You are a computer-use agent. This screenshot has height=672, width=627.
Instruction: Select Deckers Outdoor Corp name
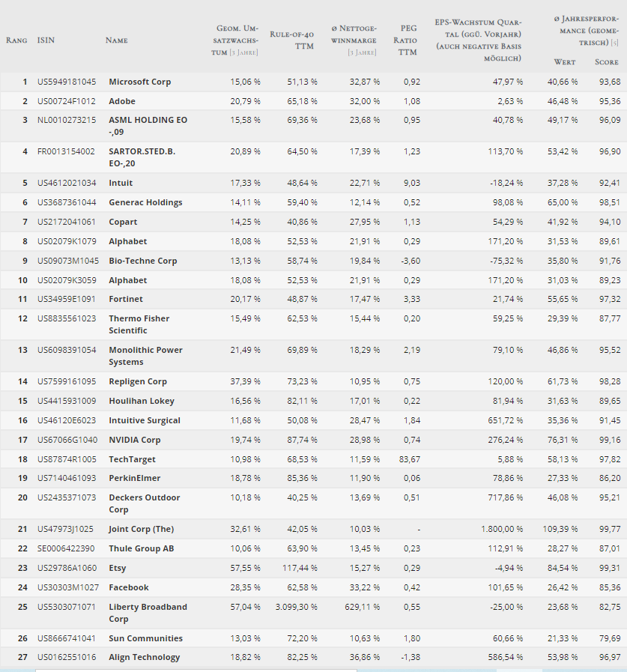(145, 503)
